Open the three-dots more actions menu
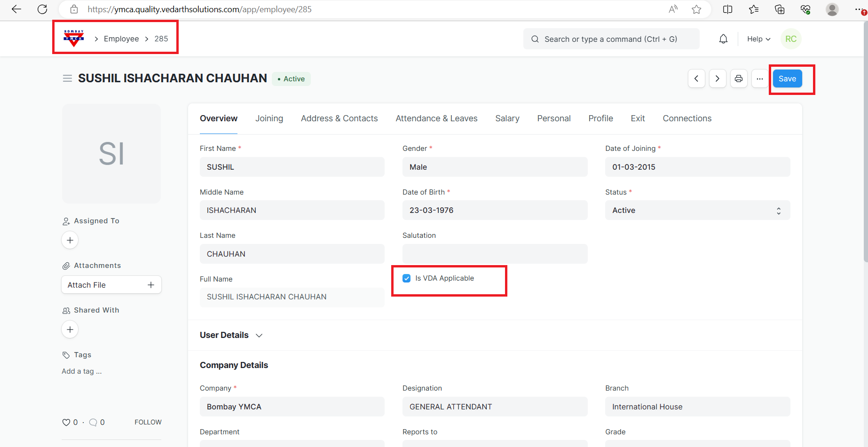This screenshot has height=447, width=868. (x=760, y=78)
